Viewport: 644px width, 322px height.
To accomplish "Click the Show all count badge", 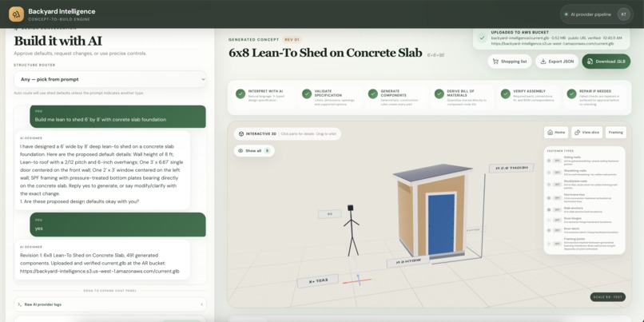I will pyautogui.click(x=267, y=151).
